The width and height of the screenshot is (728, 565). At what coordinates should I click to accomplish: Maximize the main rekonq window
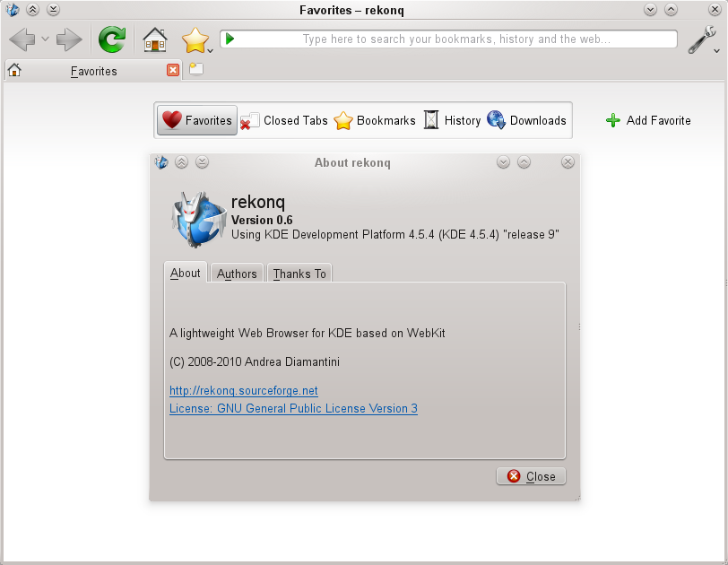point(671,9)
